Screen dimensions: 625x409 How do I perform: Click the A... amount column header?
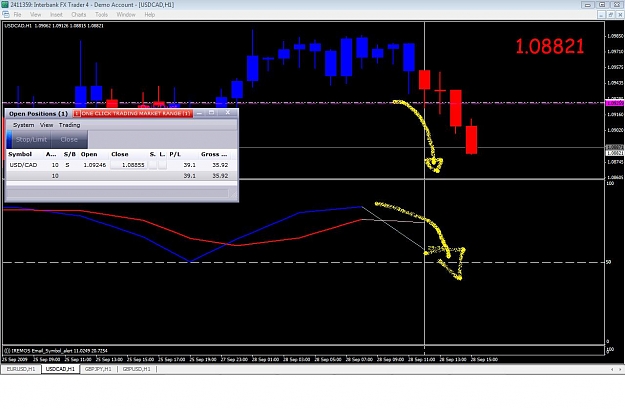(51, 154)
